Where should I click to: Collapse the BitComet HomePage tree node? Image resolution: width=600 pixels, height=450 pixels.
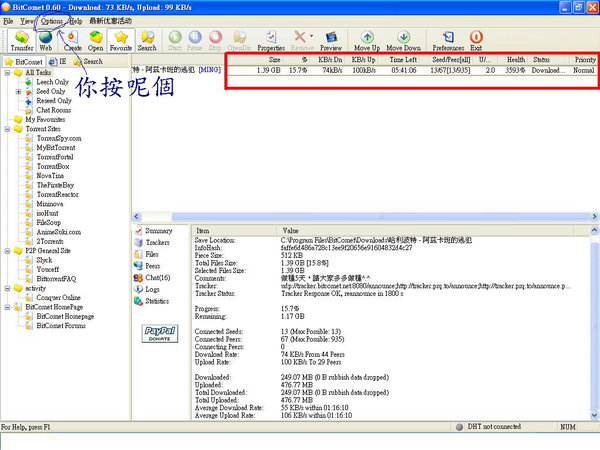[7, 307]
